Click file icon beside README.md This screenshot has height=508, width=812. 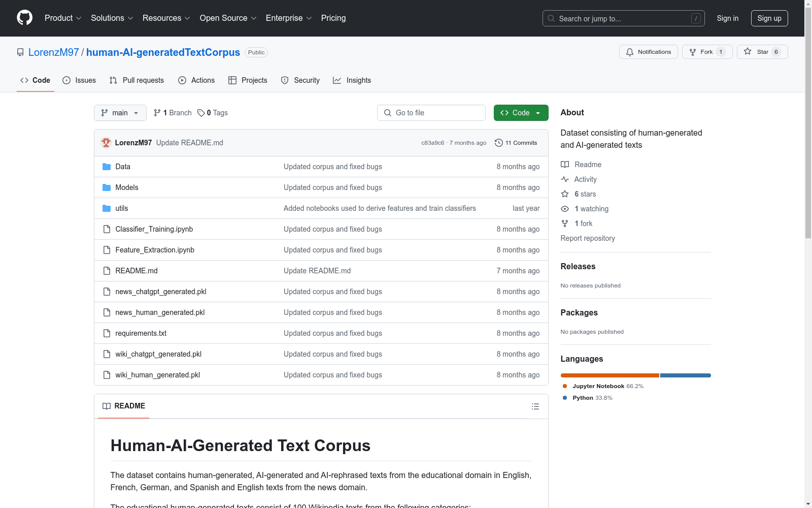click(x=107, y=271)
